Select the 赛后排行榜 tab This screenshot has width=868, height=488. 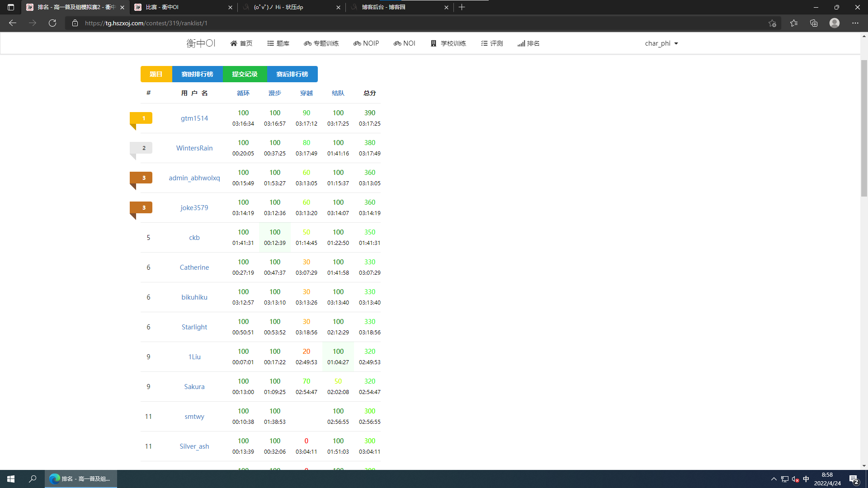(292, 74)
